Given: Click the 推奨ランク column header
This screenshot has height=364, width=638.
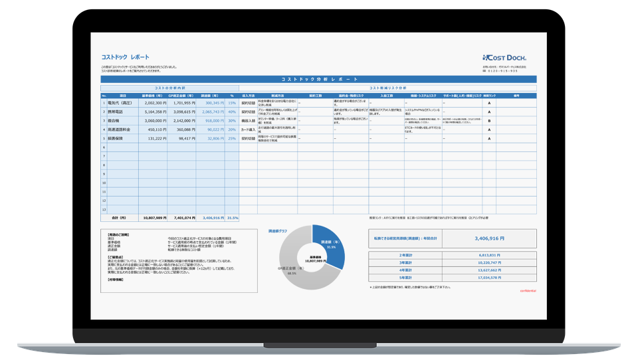Looking at the screenshot, I should tap(489, 96).
